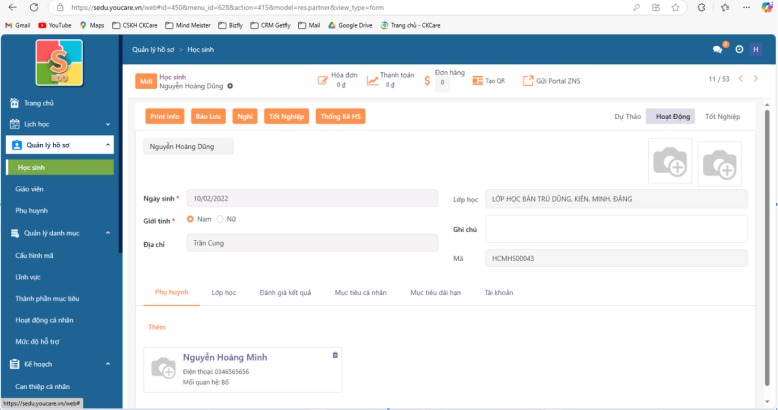Open the gear action menu beside student name

pos(230,86)
